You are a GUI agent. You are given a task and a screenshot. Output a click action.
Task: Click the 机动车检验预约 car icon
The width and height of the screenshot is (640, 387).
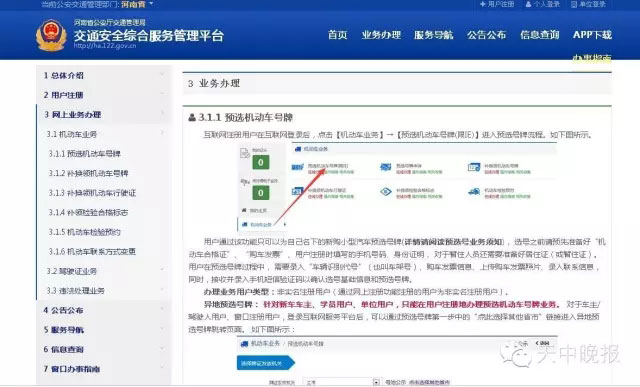click(474, 191)
